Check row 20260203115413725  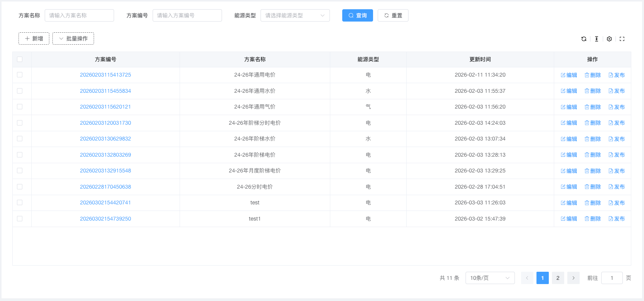click(20, 75)
